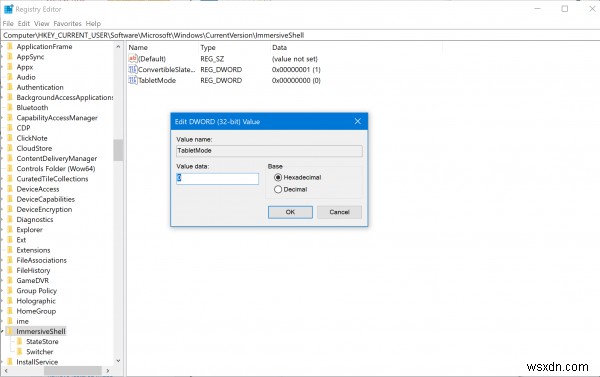Select DeviceCapabilities key in tree

pyautogui.click(x=46, y=199)
